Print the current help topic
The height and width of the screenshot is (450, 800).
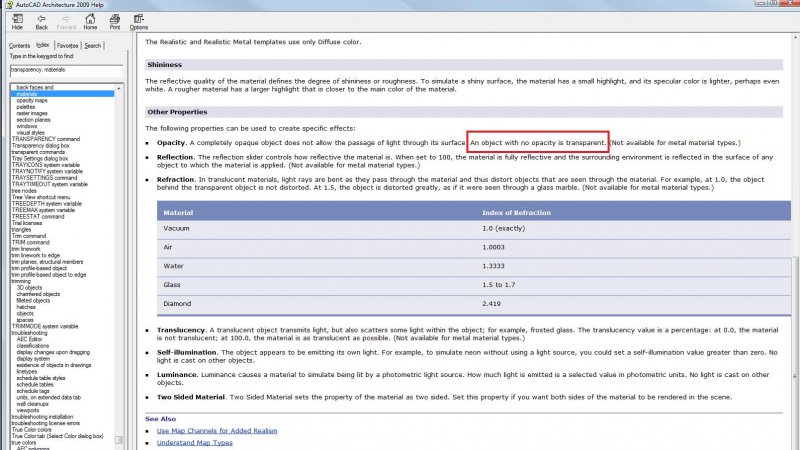(115, 21)
